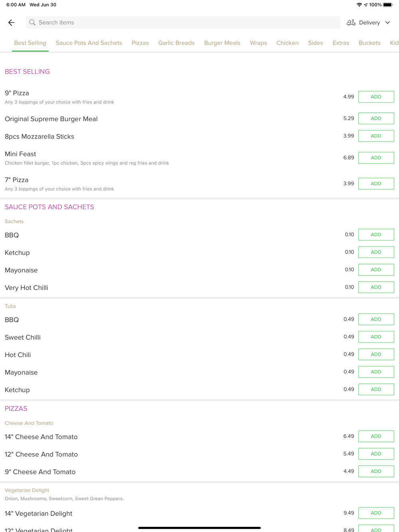
Task: Tap the Wi-Fi status icon
Action: [359, 5]
